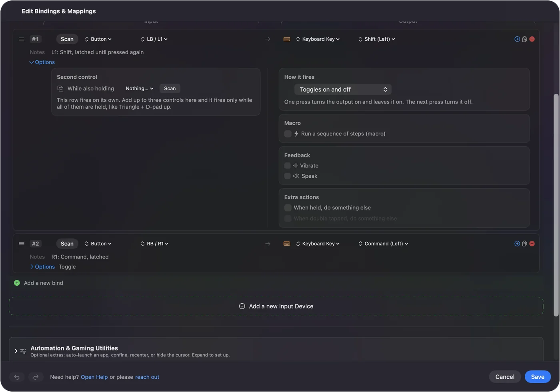Delete bind #2 with the red minus
The width and height of the screenshot is (560, 392).
coord(532,244)
